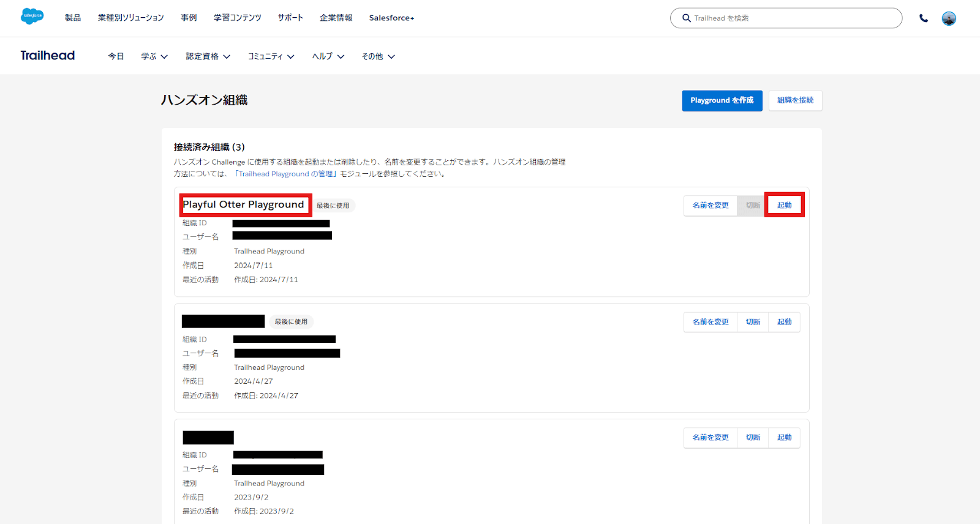Image resolution: width=980 pixels, height=524 pixels.
Task: Click the 組織を接続 button
Action: pyautogui.click(x=795, y=100)
